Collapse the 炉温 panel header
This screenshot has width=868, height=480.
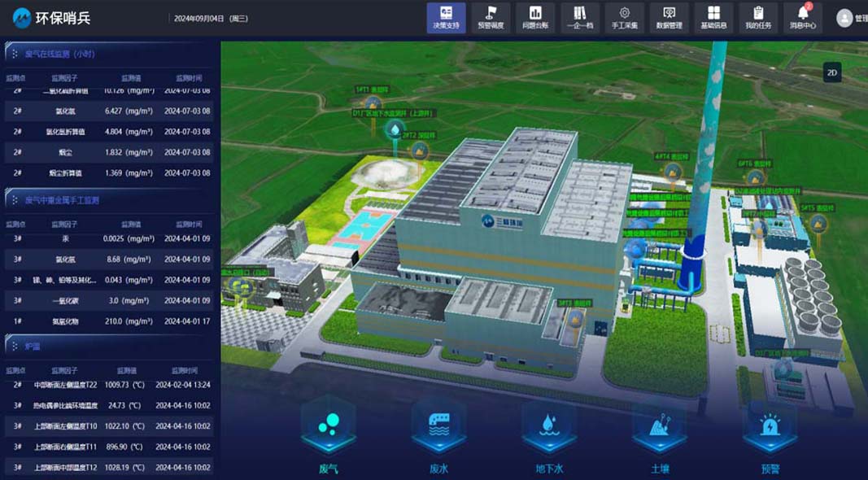pyautogui.click(x=32, y=346)
